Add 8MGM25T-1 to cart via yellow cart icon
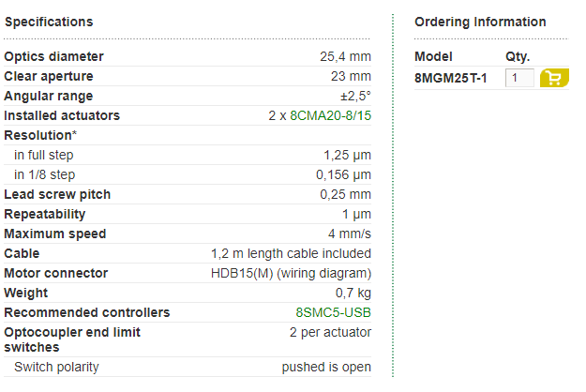The image size is (586, 392). (554, 78)
